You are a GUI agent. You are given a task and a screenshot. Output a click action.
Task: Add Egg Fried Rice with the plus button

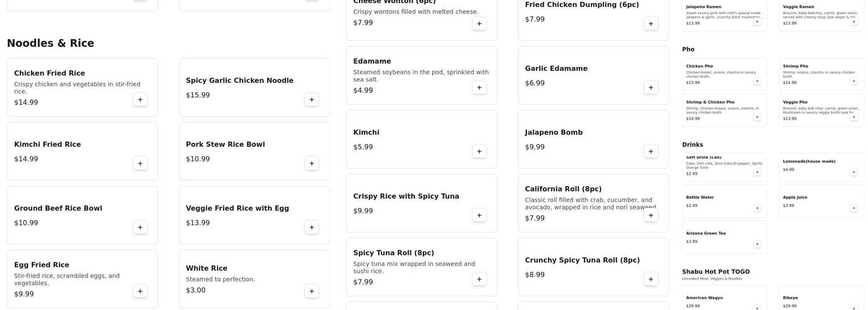pos(140,291)
